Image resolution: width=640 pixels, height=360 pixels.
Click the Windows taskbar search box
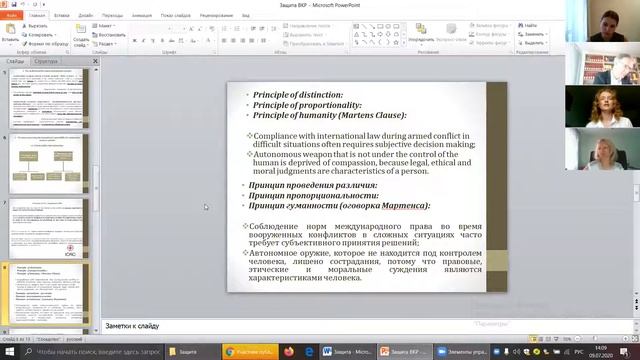pyautogui.click(x=92, y=351)
